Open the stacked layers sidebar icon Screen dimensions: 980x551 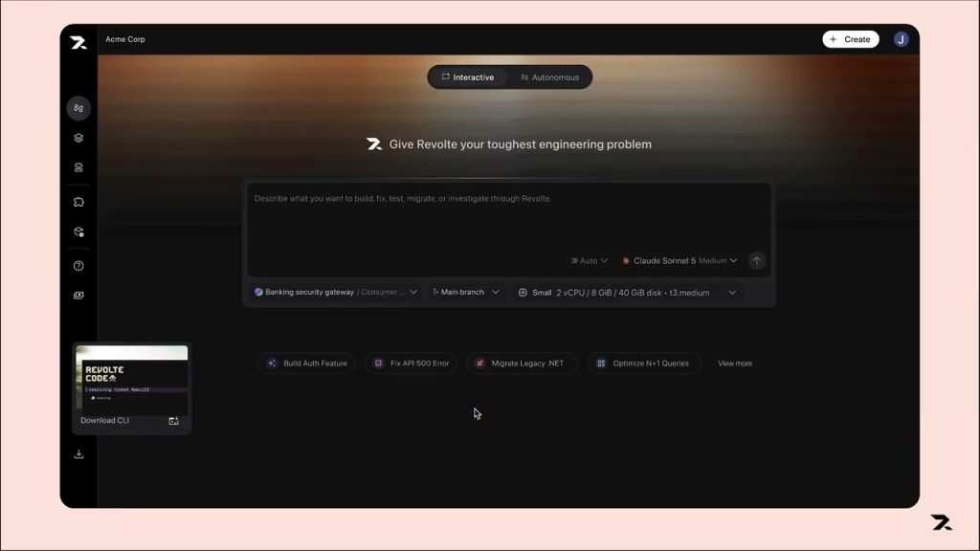tap(78, 138)
